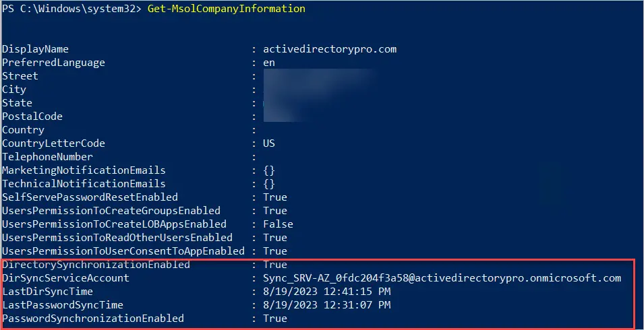Click the UsersPermissionToReadOtherUsersEnabled label
This screenshot has width=644, height=330.
(117, 238)
